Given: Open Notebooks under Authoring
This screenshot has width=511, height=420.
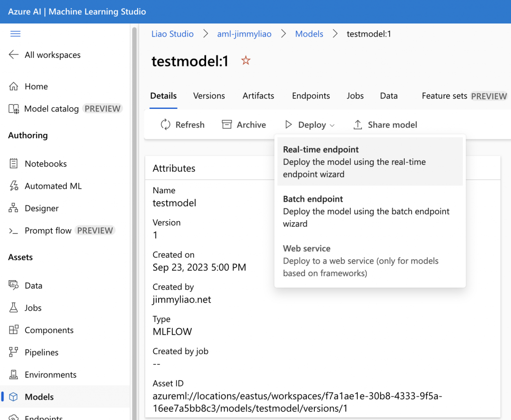Looking at the screenshot, I should click(x=45, y=164).
